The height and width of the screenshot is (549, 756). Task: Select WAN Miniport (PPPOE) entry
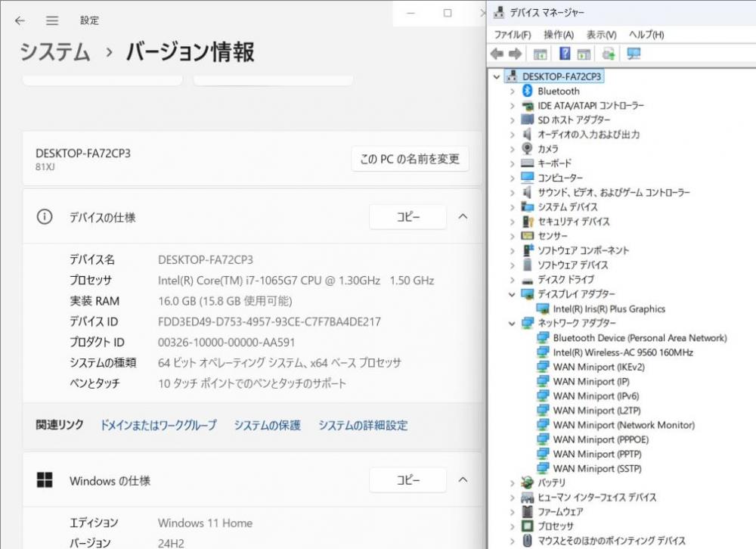click(x=600, y=439)
